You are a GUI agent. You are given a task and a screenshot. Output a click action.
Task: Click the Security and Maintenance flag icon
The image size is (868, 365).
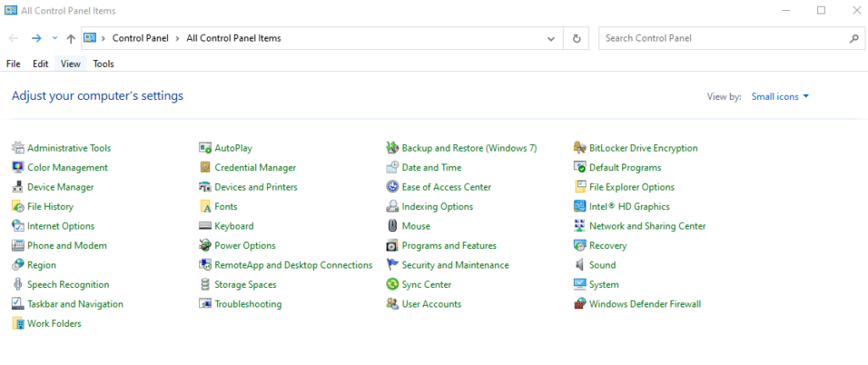[x=392, y=265]
